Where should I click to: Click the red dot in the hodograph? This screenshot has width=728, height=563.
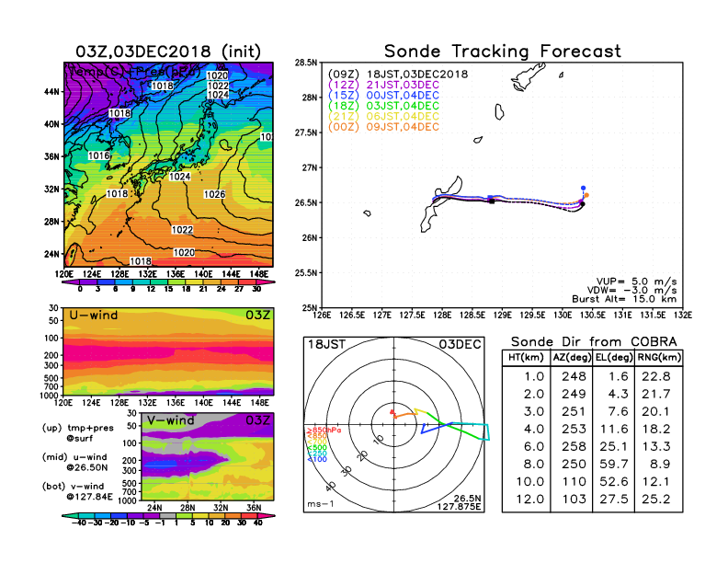coord(392,412)
